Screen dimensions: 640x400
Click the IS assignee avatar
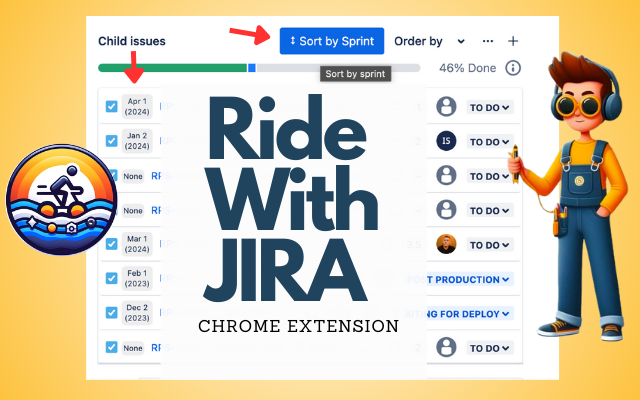446,141
